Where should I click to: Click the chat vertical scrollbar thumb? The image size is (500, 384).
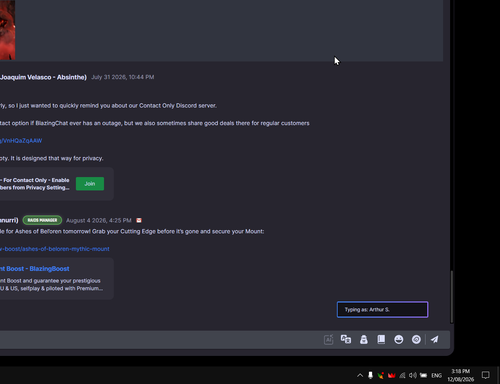point(452,297)
